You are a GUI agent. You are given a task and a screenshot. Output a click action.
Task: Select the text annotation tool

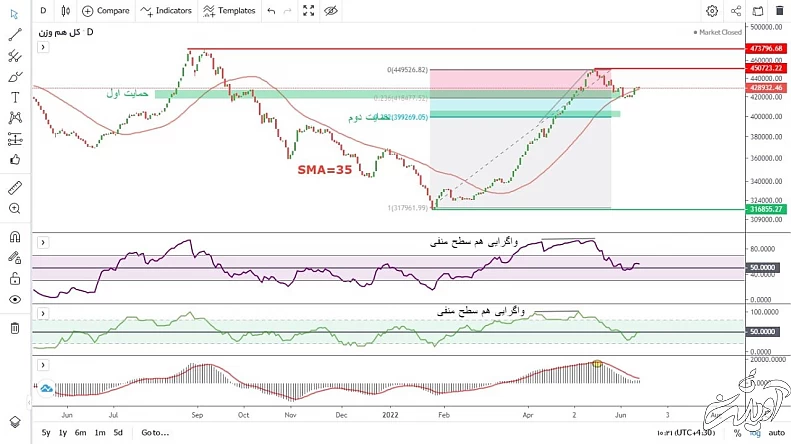15,97
